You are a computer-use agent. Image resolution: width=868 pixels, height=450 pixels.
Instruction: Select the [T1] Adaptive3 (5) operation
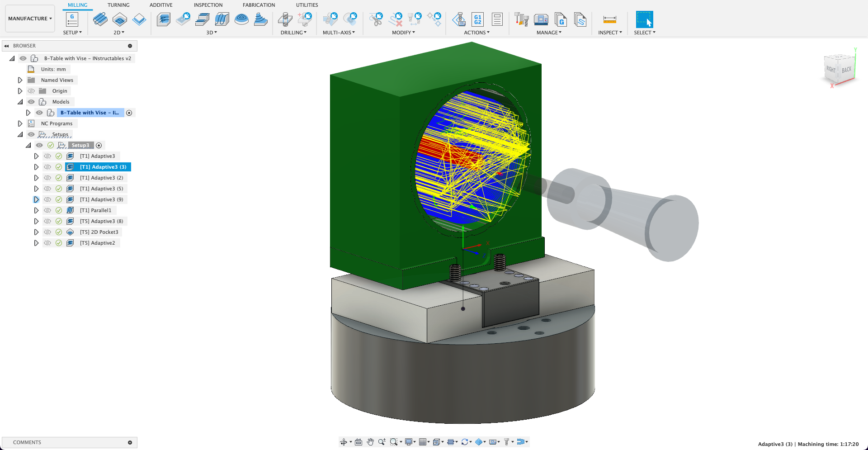tap(101, 189)
